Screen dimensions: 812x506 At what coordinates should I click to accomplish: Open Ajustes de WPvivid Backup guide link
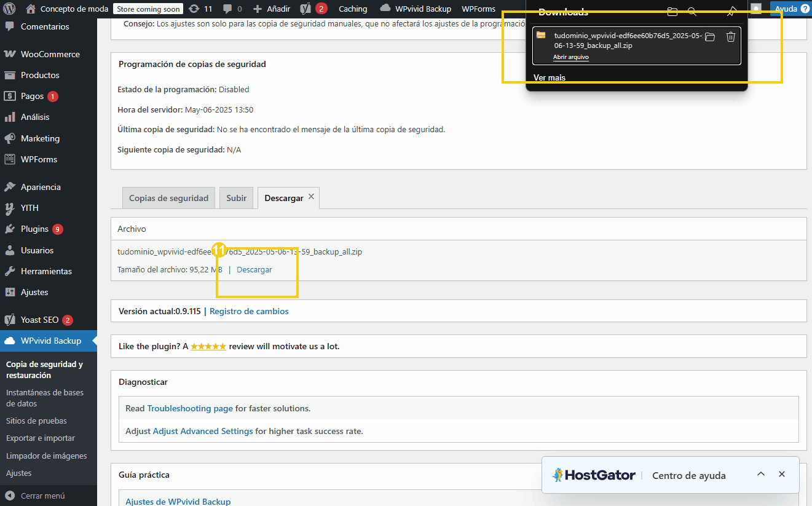(x=178, y=502)
